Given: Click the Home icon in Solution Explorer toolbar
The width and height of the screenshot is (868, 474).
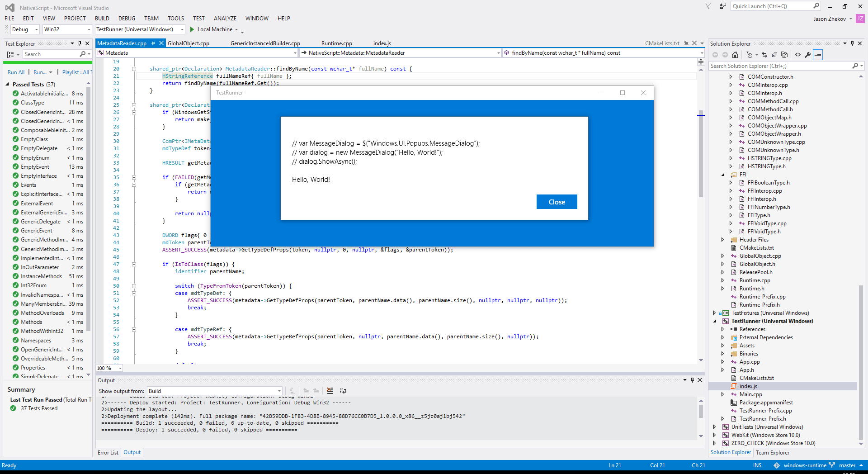Looking at the screenshot, I should point(736,55).
